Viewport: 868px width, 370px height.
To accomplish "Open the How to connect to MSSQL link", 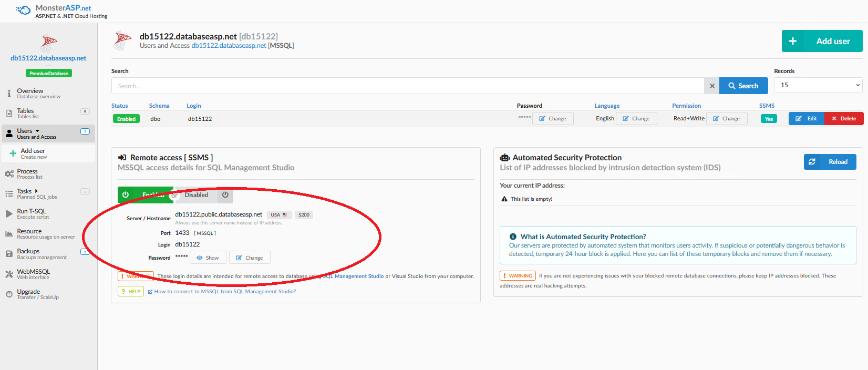I will [x=225, y=291].
